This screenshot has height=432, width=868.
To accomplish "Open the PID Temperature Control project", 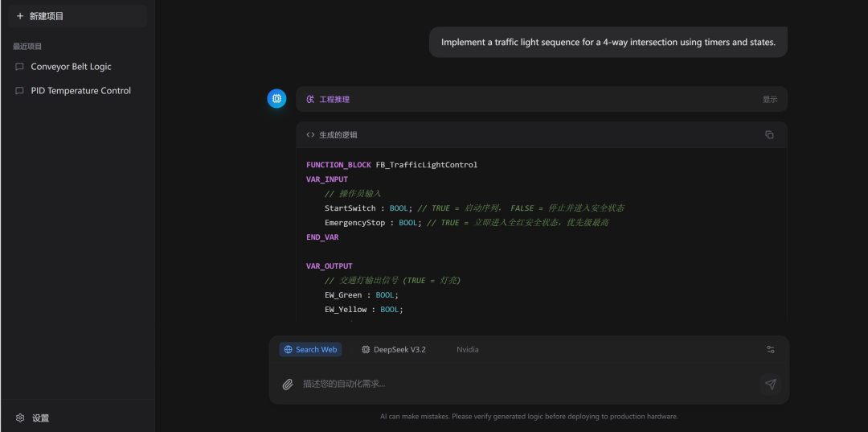I will (80, 91).
